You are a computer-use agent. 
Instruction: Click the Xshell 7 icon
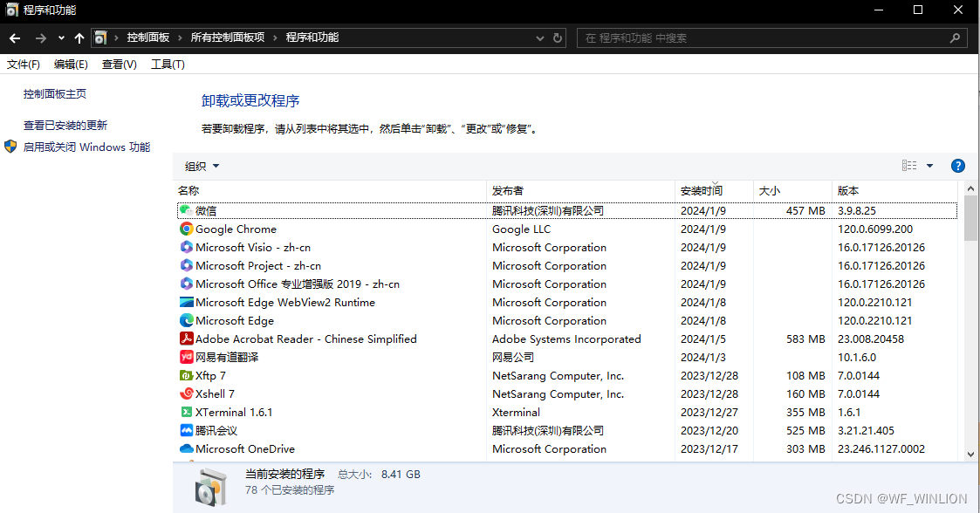(186, 393)
